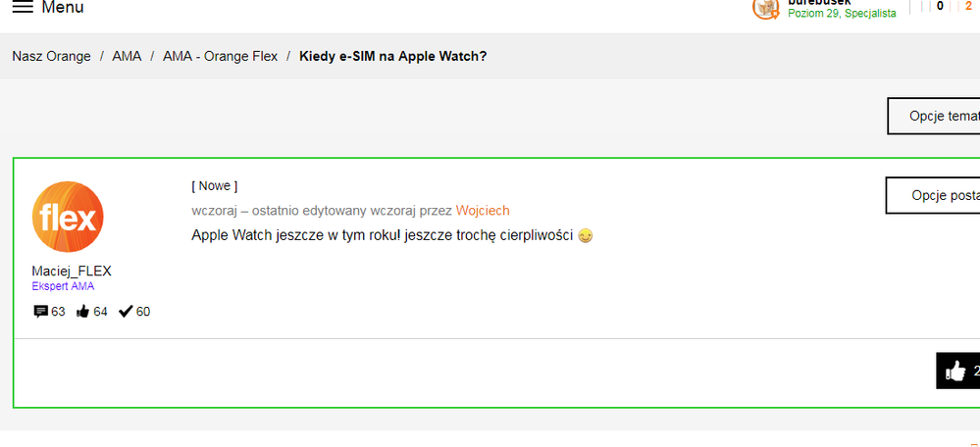Give kudos with the thumbs-up button
The image size is (980, 447).
tap(956, 371)
